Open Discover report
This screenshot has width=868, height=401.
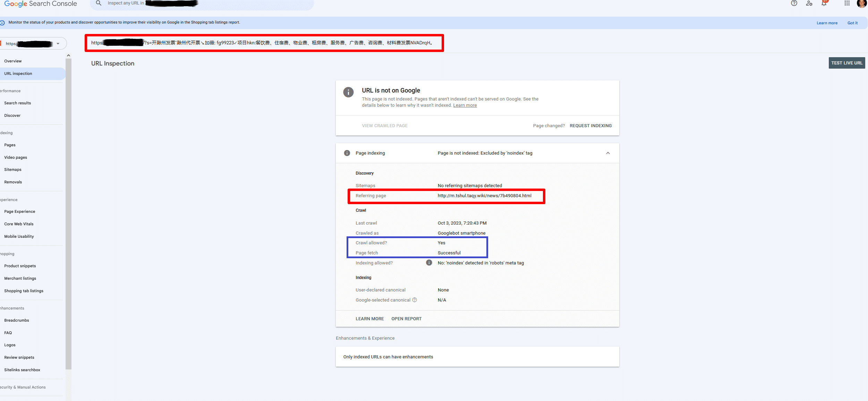pos(12,115)
